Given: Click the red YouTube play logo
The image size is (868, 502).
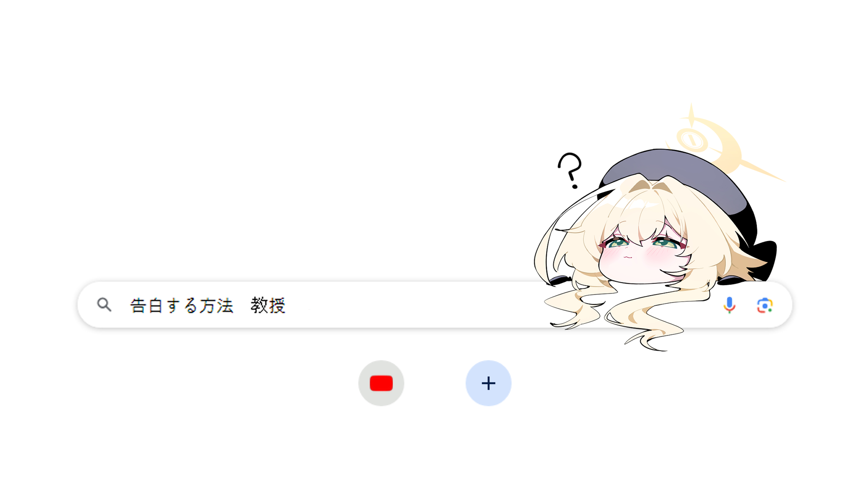Looking at the screenshot, I should click(381, 383).
